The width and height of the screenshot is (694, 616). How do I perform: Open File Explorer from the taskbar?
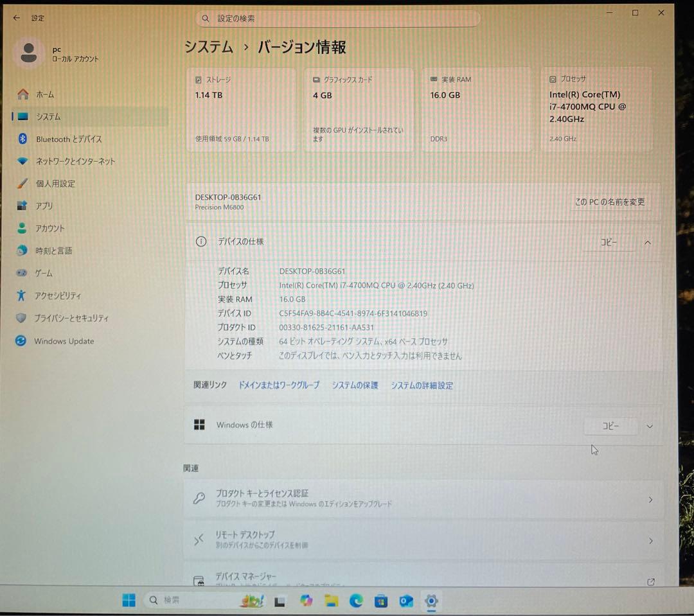(330, 600)
